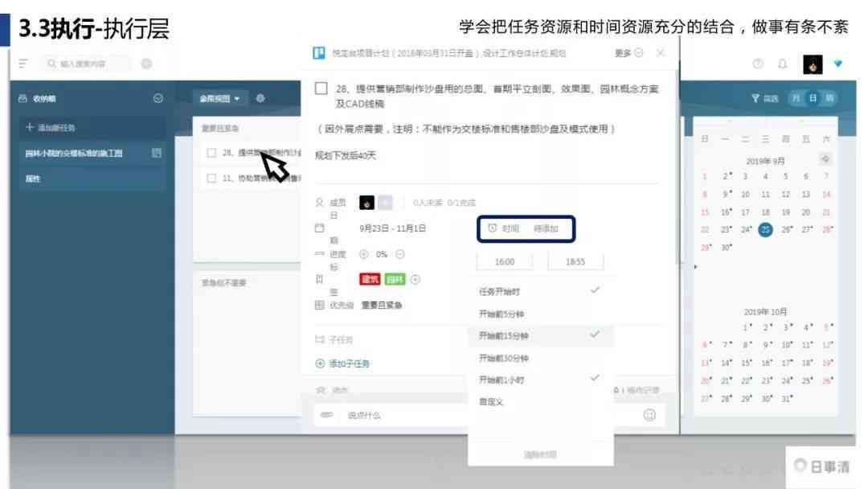Image resolution: width=868 pixels, height=489 pixels.
Task: Increase progress with the plus stepper
Action: (364, 254)
